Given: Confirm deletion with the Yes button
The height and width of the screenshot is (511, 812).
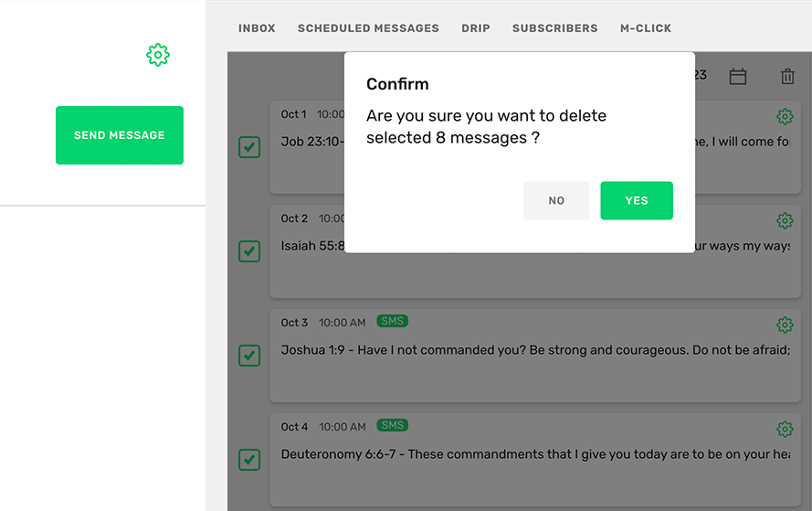Looking at the screenshot, I should pyautogui.click(x=636, y=201).
